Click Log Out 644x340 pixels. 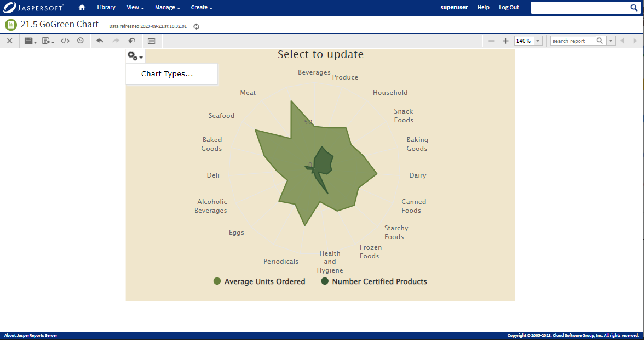pyautogui.click(x=509, y=7)
